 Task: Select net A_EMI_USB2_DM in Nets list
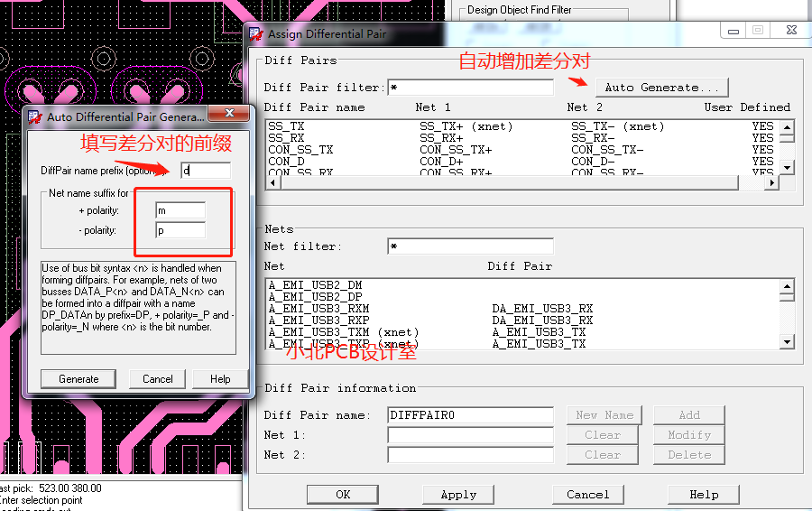(522, 285)
